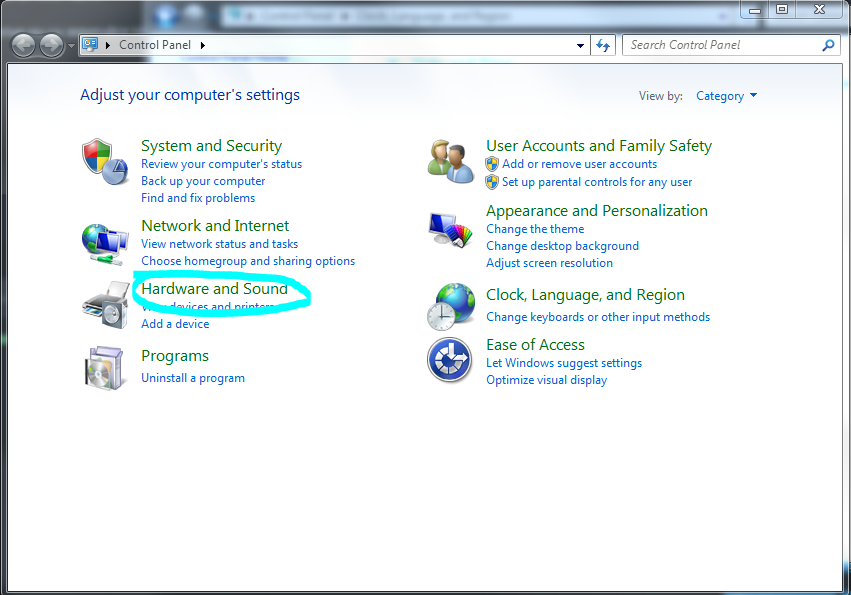Open the View by Category dropdown

tap(726, 96)
